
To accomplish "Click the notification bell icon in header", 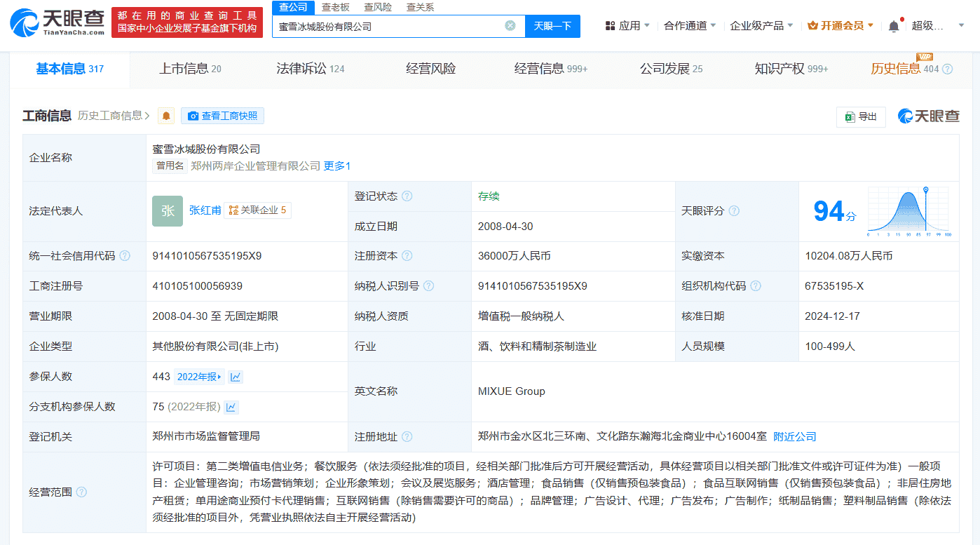I will click(x=894, y=26).
